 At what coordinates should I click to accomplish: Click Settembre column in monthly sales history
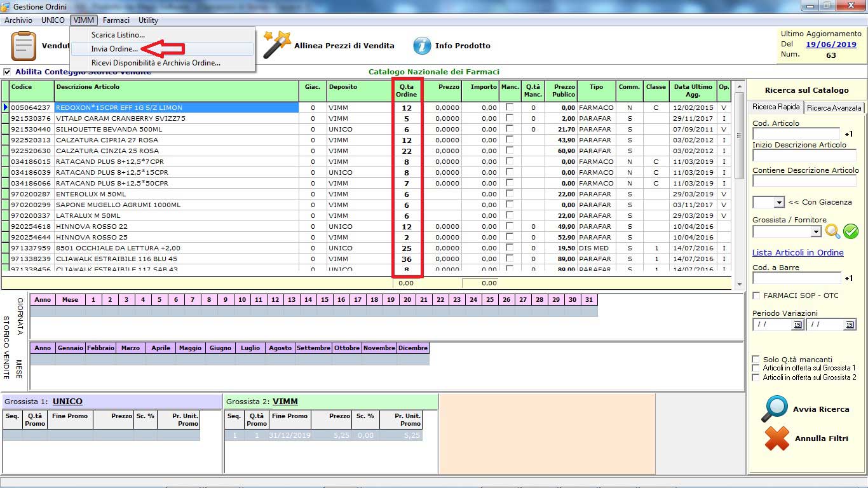[x=313, y=348]
